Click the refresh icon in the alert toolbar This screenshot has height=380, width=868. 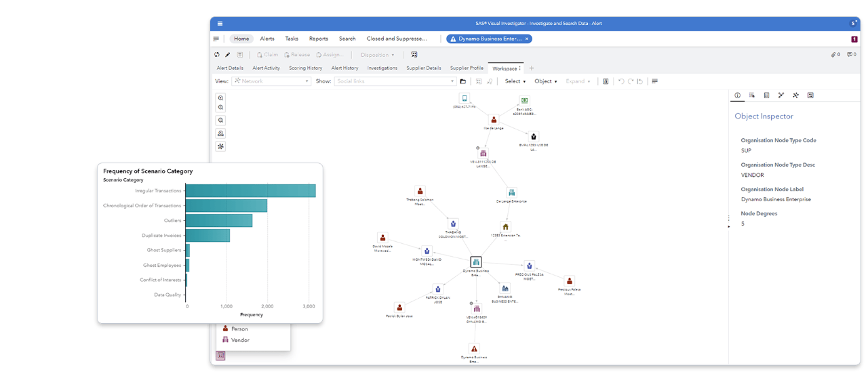click(217, 55)
